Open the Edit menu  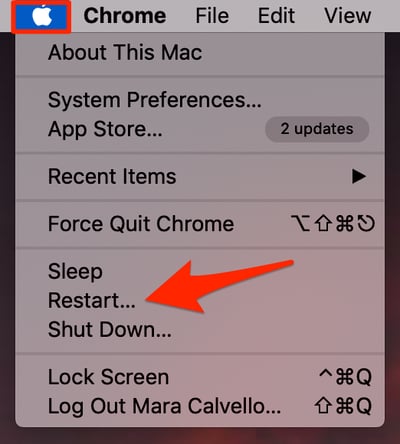point(276,16)
